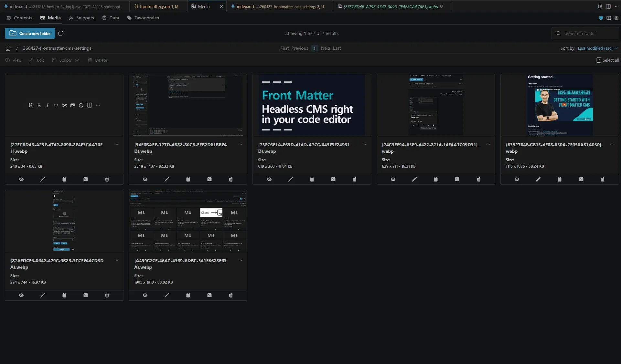
Task: Open the editor More actions ellipsis
Action: pyautogui.click(x=616, y=6)
